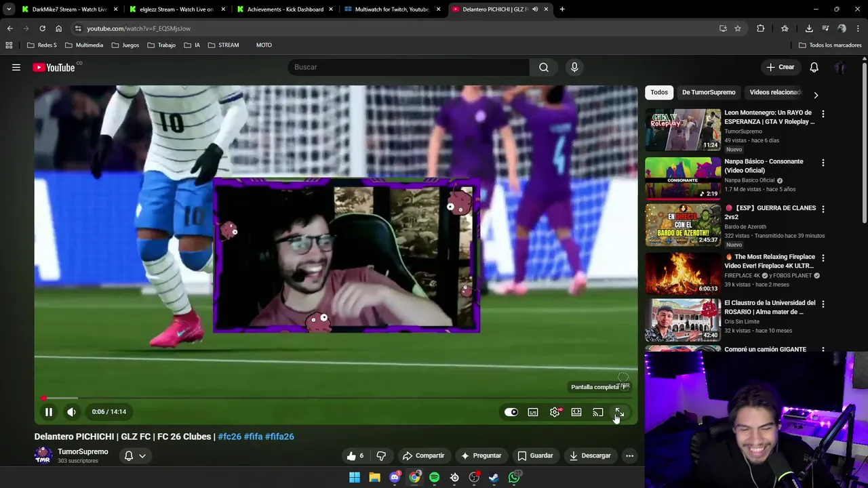This screenshot has height=488, width=868.
Task: Go back in browser history
Action: (x=9, y=28)
